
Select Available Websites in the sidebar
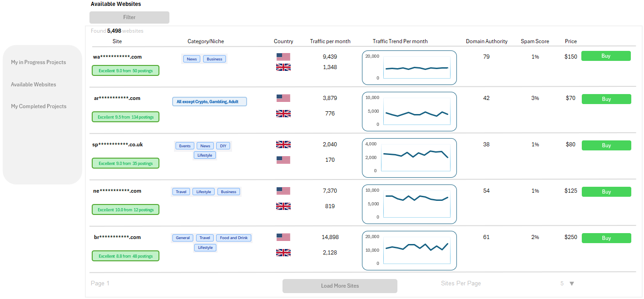point(34,85)
